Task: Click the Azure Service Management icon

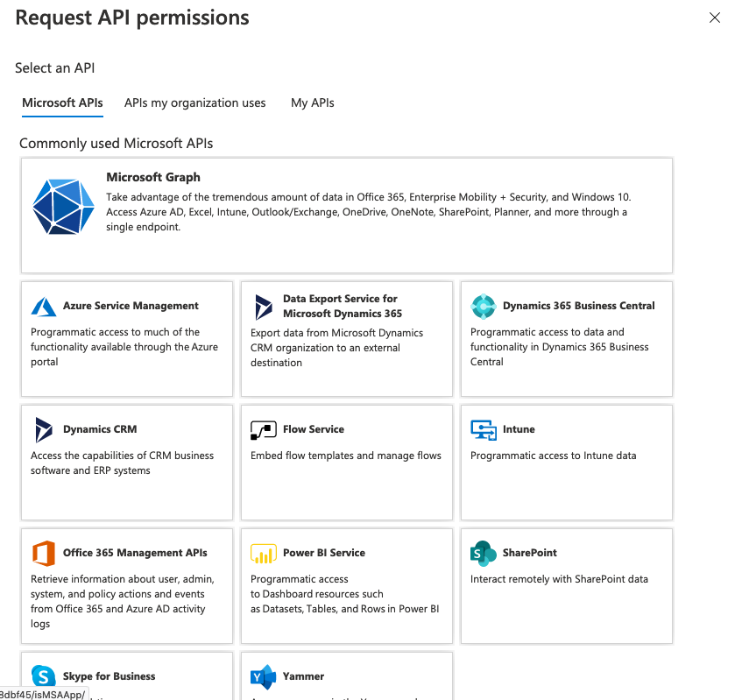Action: [44, 307]
